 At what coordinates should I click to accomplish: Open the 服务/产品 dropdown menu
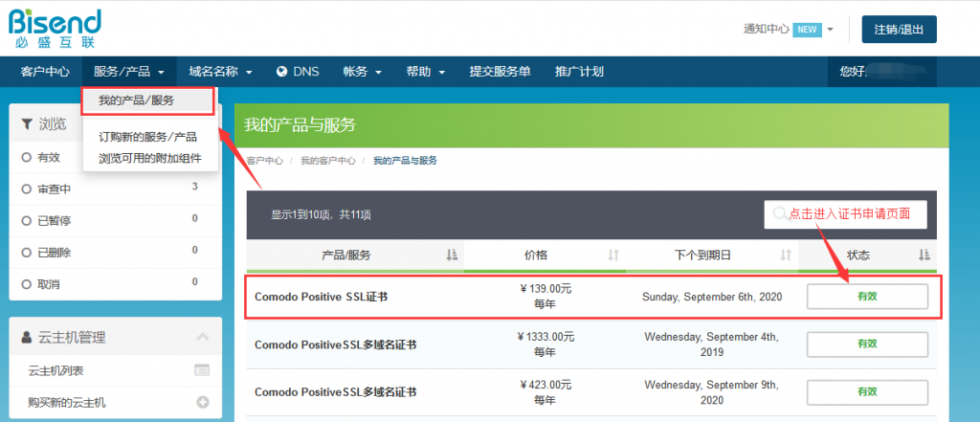pyautogui.click(x=129, y=72)
